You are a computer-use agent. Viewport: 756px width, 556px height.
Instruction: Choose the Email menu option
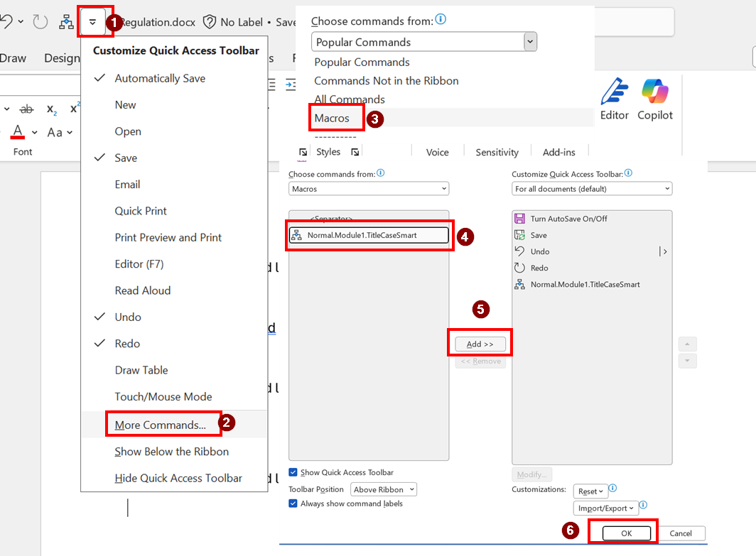174,184
